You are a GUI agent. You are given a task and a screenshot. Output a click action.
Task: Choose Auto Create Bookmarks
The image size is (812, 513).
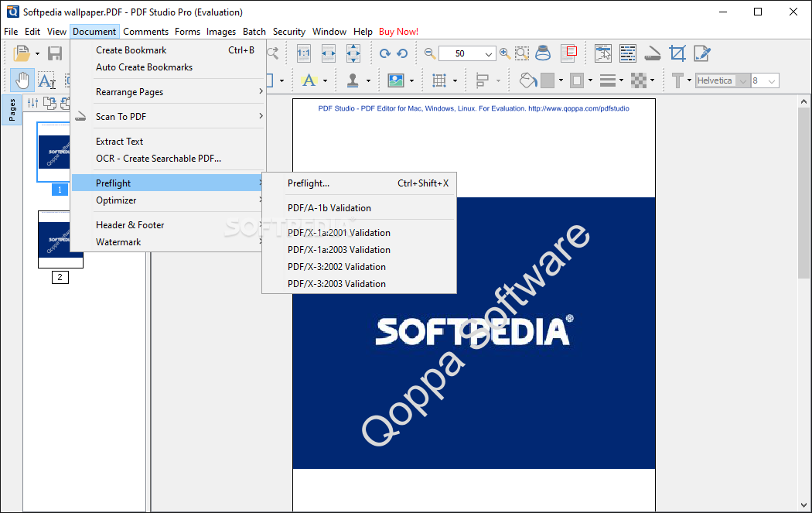click(169, 67)
